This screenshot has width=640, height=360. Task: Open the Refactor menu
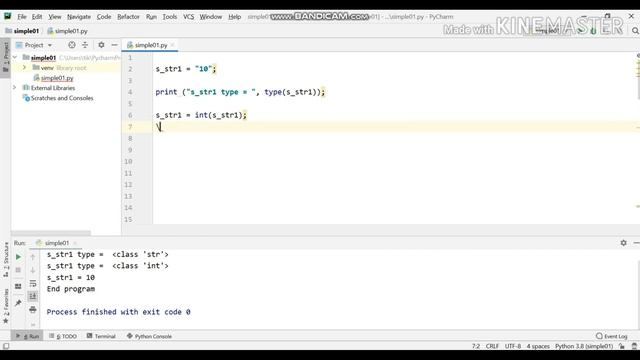pyautogui.click(x=128, y=17)
